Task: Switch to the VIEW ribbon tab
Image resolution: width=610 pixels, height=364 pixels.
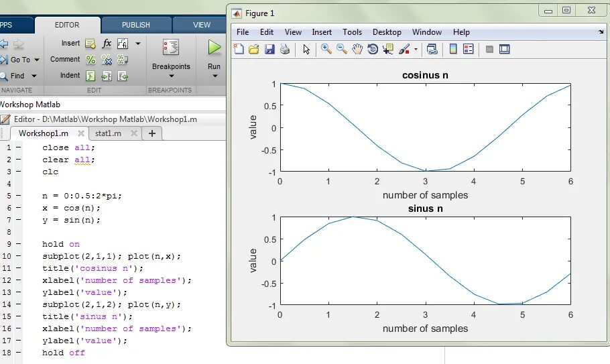Action: (x=202, y=25)
